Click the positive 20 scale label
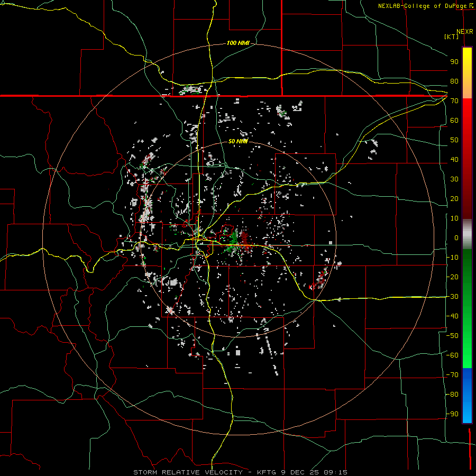The image size is (476, 476). pos(454,198)
